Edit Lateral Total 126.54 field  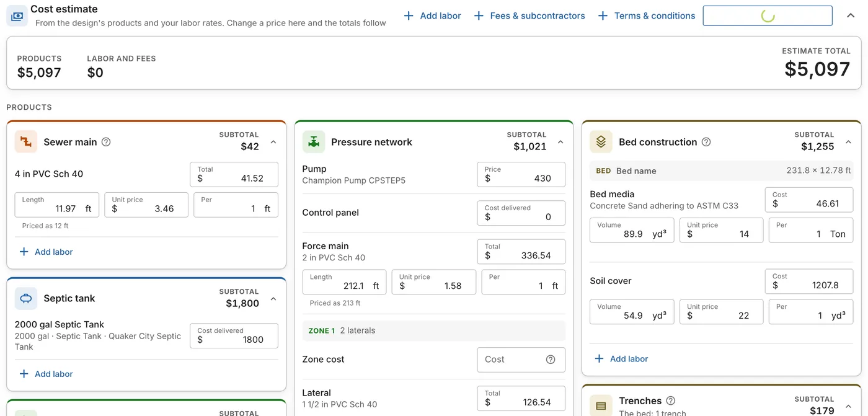(521, 399)
